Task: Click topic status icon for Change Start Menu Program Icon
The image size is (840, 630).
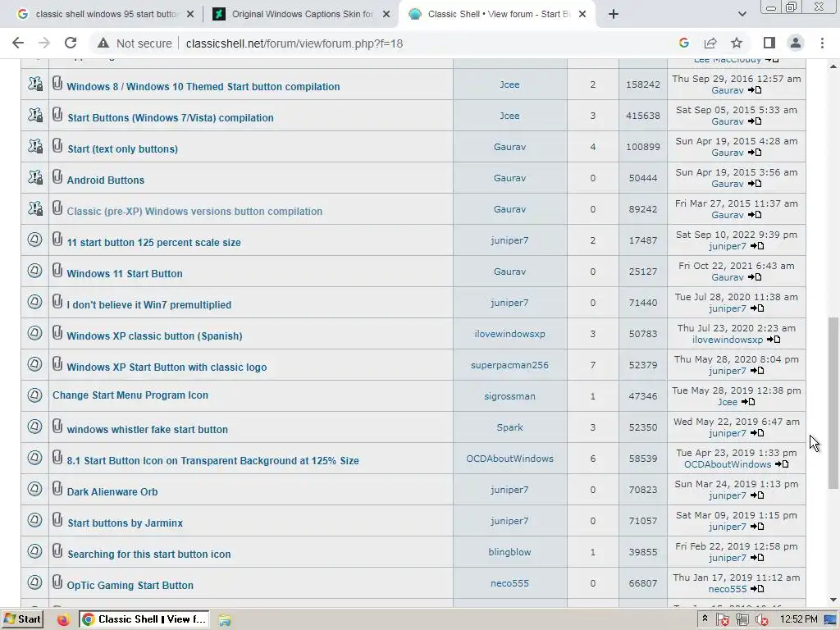Action: [34, 395]
